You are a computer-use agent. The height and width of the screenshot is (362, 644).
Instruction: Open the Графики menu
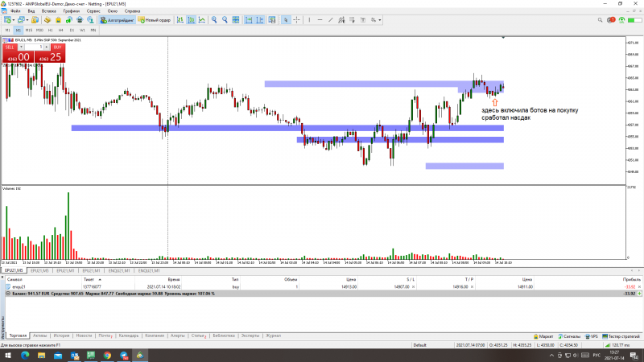(72, 11)
